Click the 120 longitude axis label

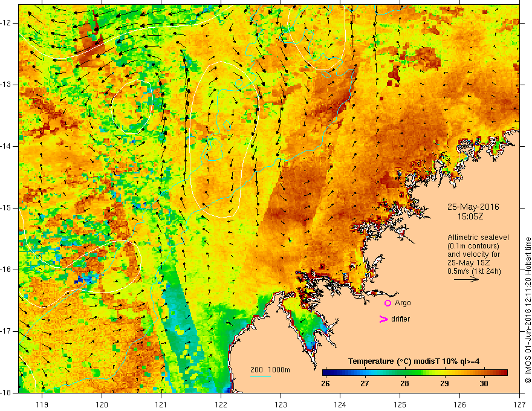tap(102, 404)
